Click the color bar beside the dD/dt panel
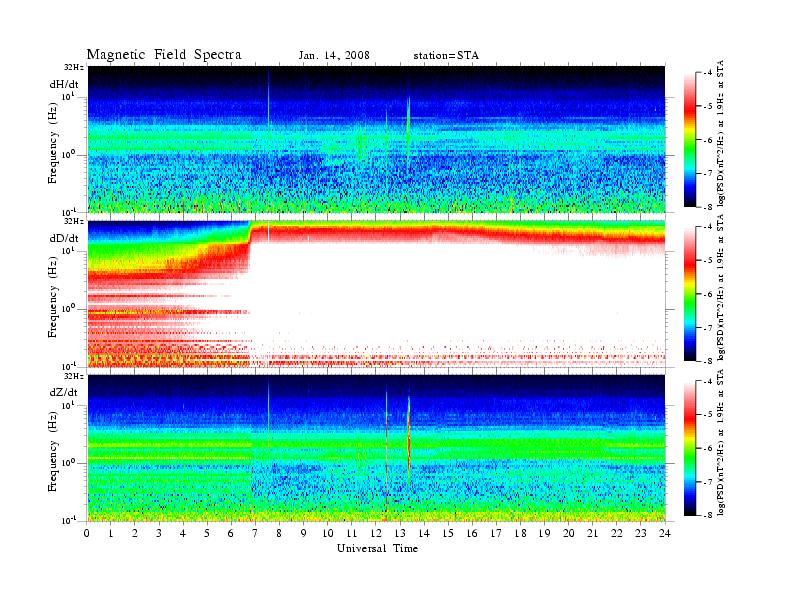This screenshot has width=792, height=612. 690,294
